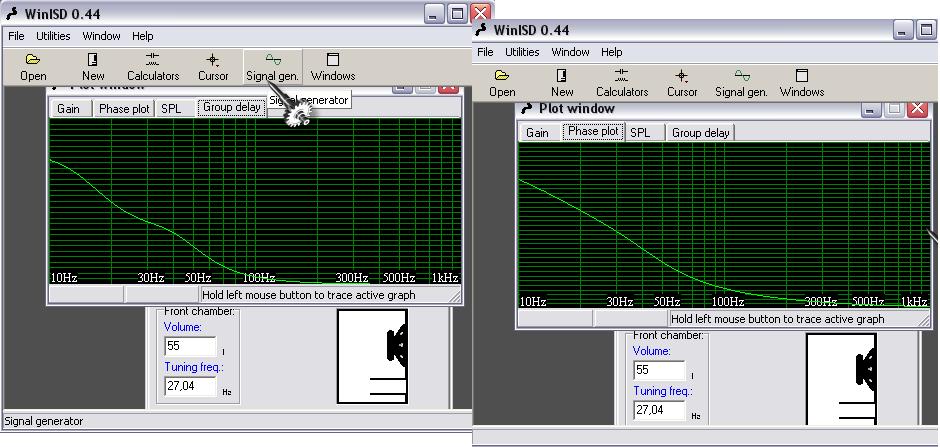The width and height of the screenshot is (940, 447).
Task: Open Help menu in right WinISD window
Action: (611, 52)
